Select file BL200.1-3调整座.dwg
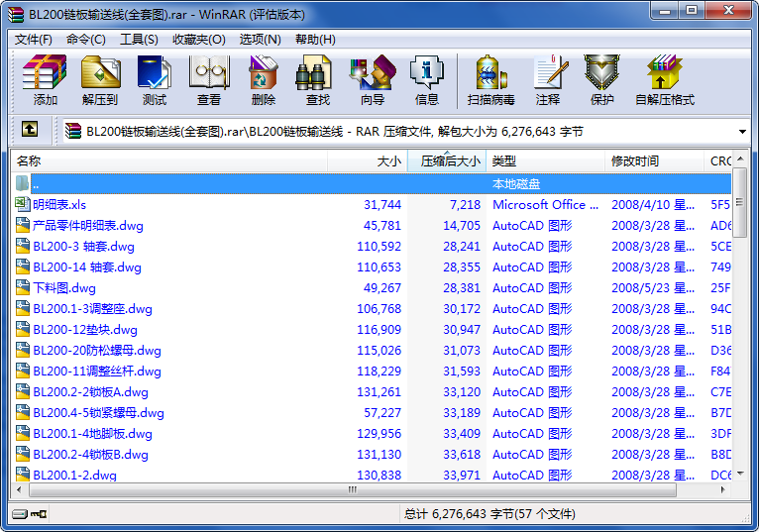This screenshot has width=759, height=532. pyautogui.click(x=92, y=309)
